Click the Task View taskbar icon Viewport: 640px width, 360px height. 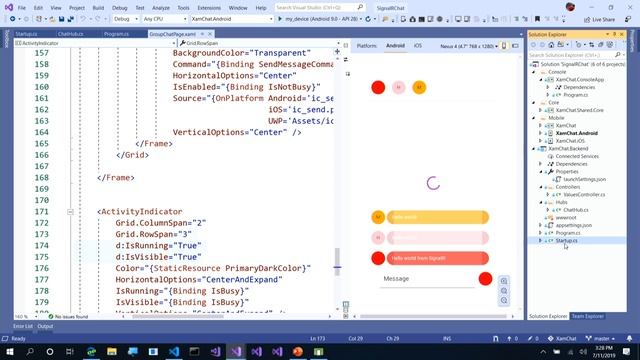(x=70, y=351)
